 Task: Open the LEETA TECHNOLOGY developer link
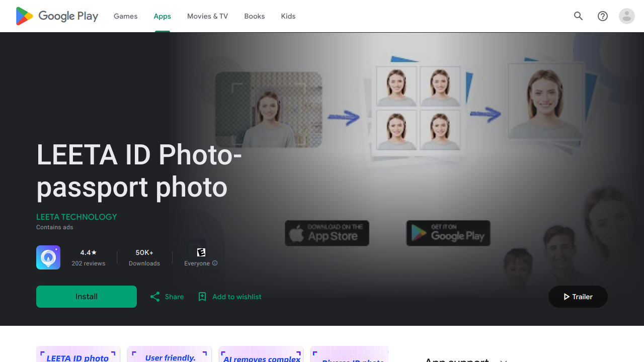76,217
